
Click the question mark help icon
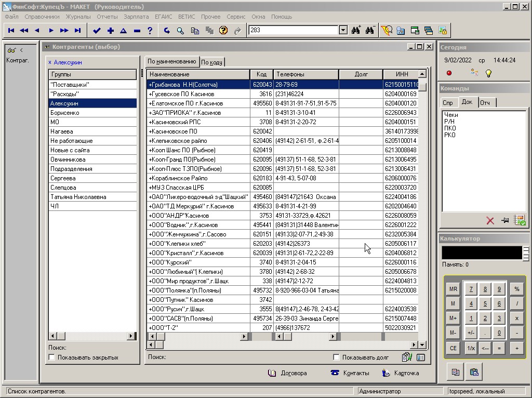[x=150, y=31]
